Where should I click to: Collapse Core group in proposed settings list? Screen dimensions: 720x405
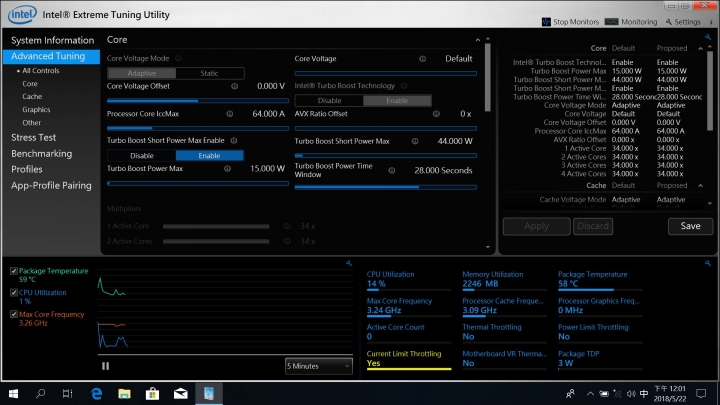[x=700, y=48]
